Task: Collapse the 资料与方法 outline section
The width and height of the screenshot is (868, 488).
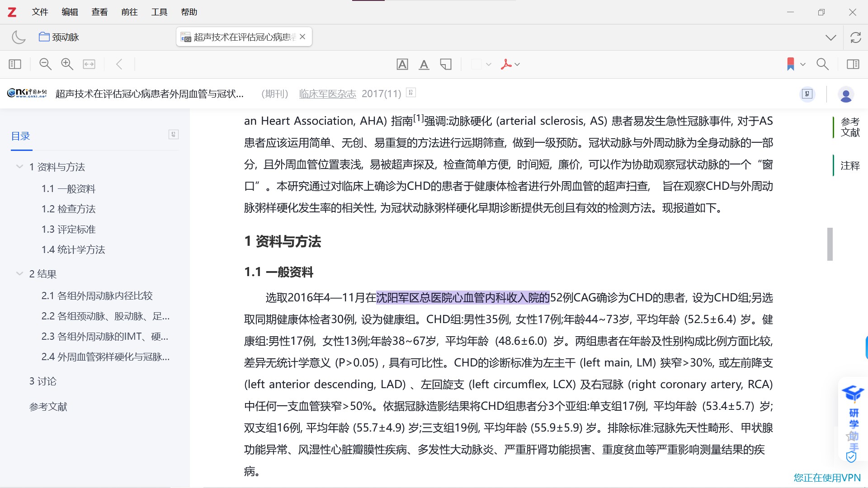Action: 19,167
